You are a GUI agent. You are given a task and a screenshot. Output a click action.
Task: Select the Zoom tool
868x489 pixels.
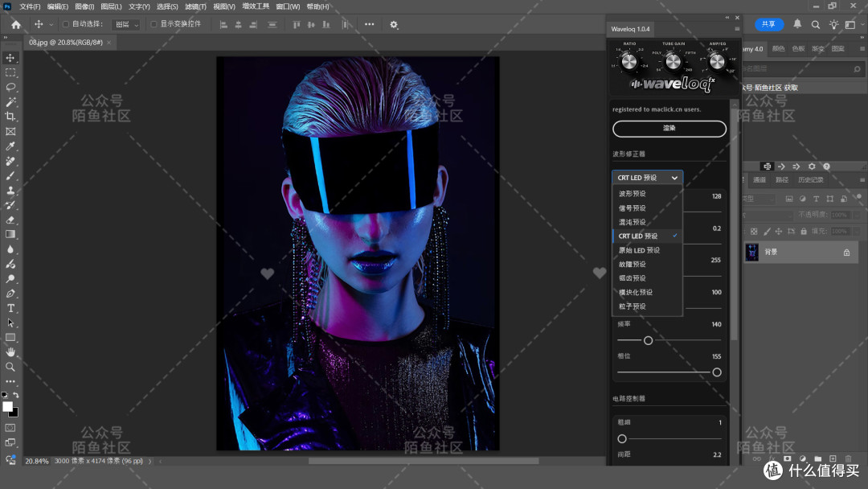coord(10,367)
